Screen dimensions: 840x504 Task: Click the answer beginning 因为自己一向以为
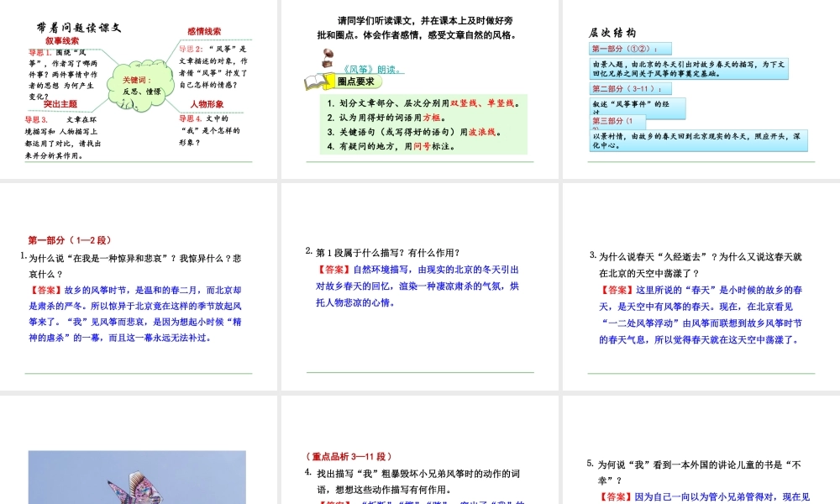click(x=704, y=497)
